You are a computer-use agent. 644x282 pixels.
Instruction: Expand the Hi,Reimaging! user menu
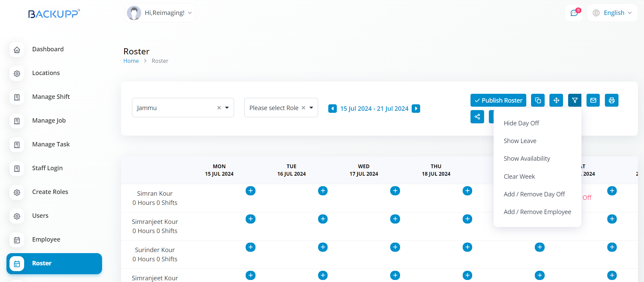pyautogui.click(x=160, y=13)
